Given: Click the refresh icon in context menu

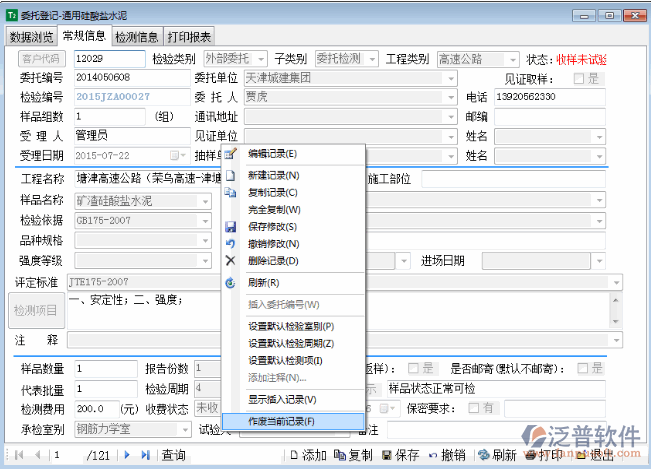Looking at the screenshot, I should tap(231, 283).
